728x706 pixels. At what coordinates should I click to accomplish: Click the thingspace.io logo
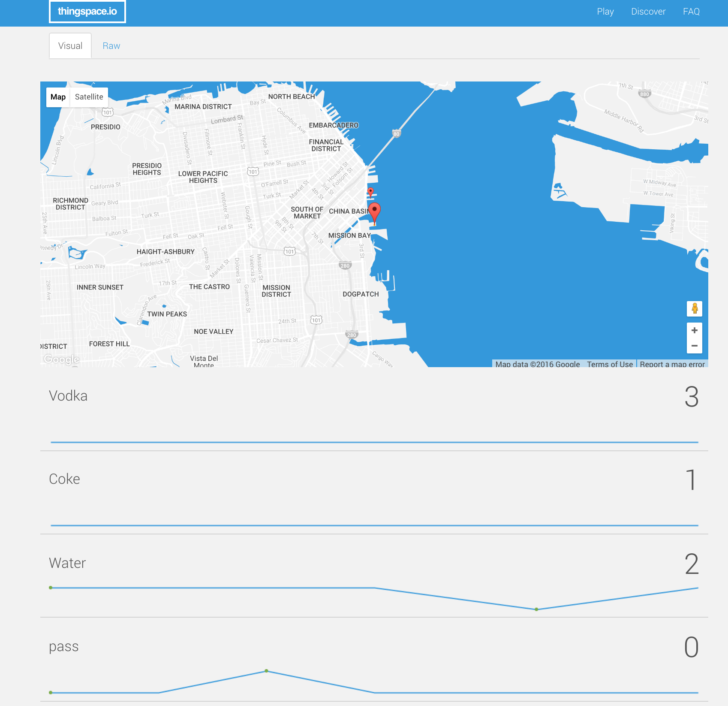tap(87, 12)
